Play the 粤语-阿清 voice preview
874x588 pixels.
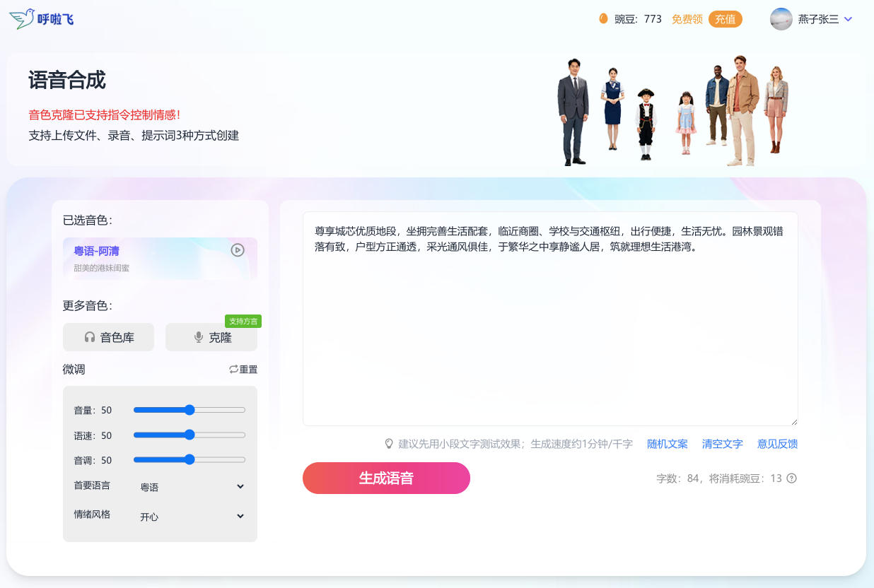tap(238, 250)
